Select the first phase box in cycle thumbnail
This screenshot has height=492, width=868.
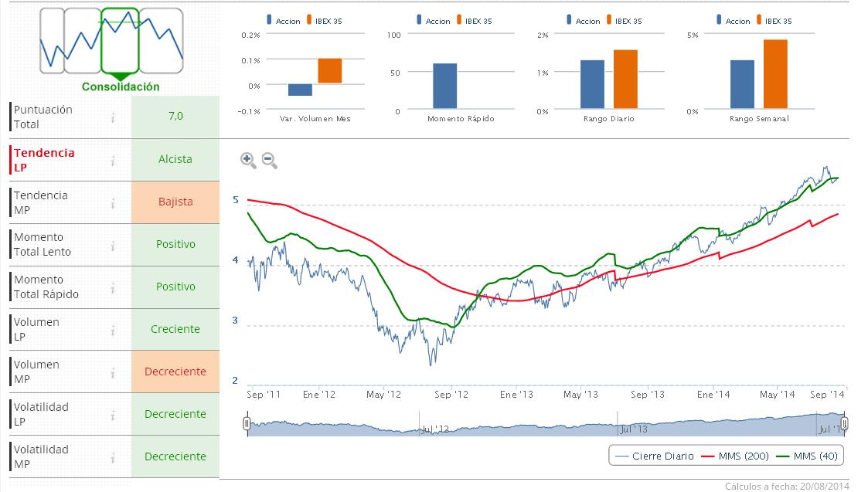(52, 39)
